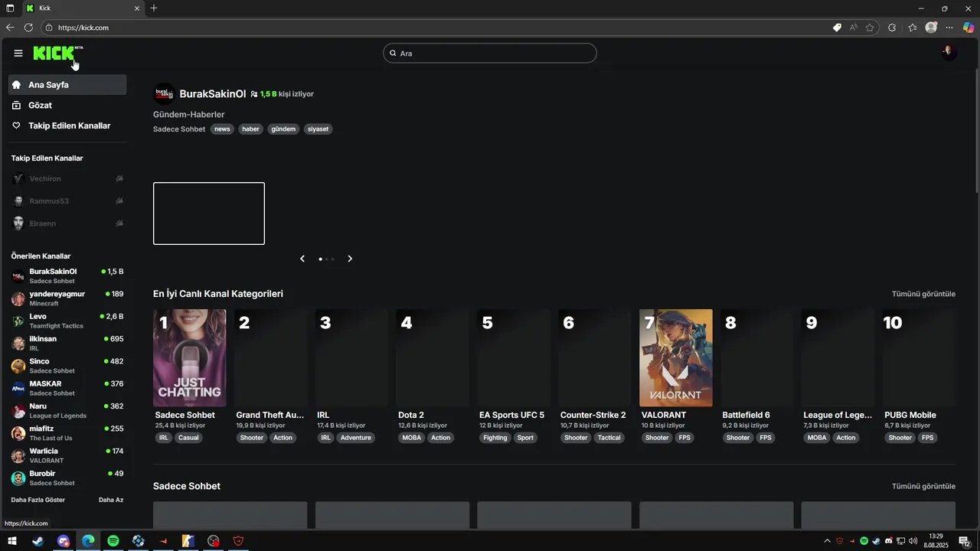This screenshot has width=980, height=551.
Task: Open the PUBG Mobile category title
Action: 910,415
